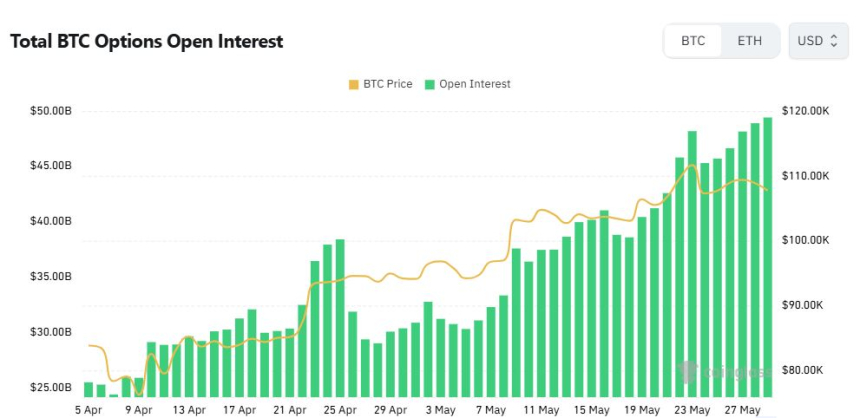Open the USD currency dropdown
The image size is (860, 418).
[x=818, y=41]
